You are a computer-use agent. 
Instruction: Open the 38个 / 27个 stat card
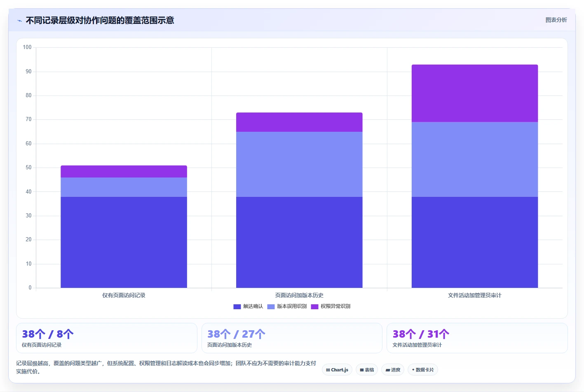(292, 338)
